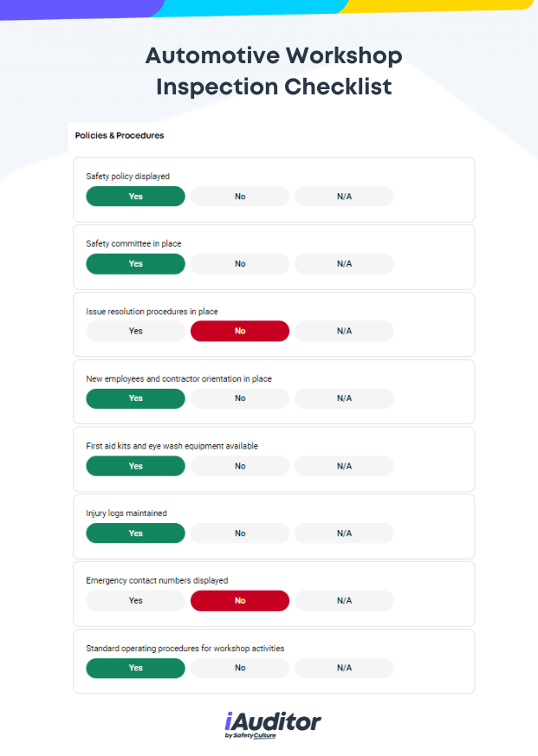Set N/A for Emergency contact numbers displayed
Viewport: 538px width, 756px height.
tap(345, 600)
